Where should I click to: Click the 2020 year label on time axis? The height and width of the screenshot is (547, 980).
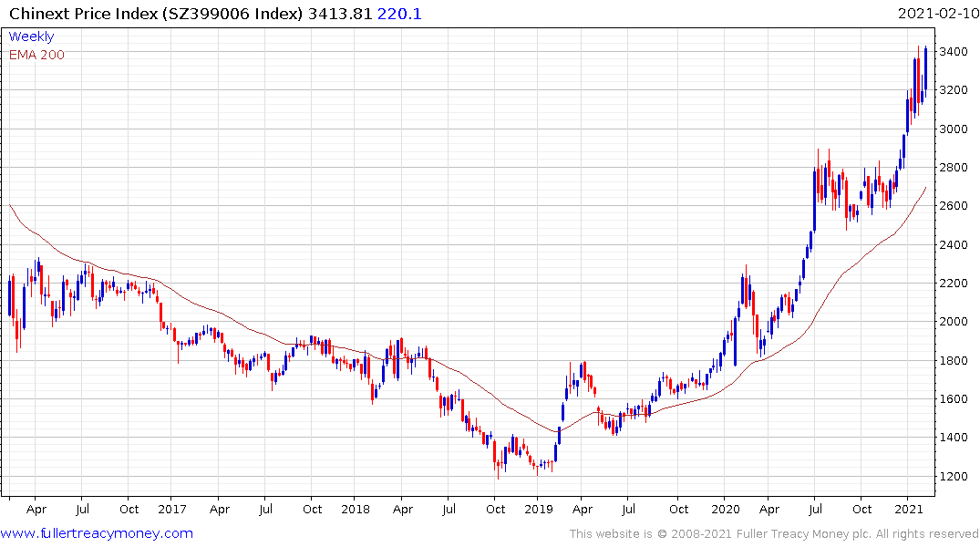tap(725, 510)
